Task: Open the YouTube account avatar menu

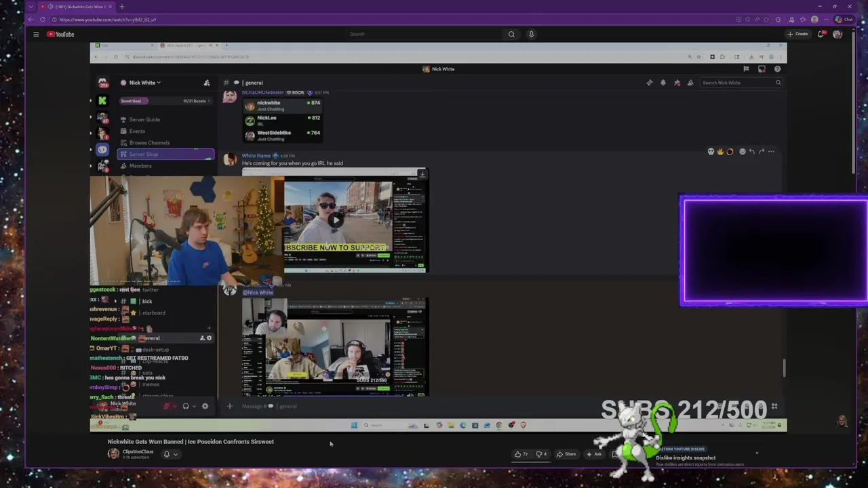Action: [x=837, y=34]
